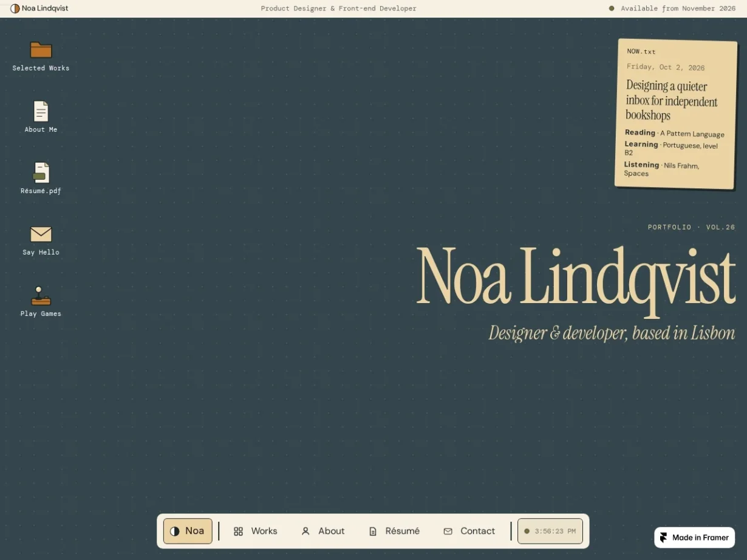Click the clock showing 3:56:23 PM
This screenshot has width=747, height=560.
point(550,531)
